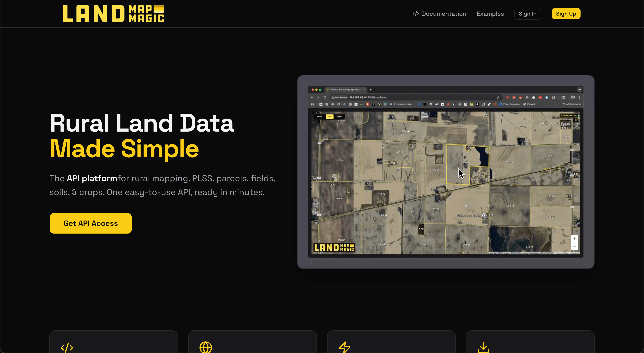Click the Miller's Dog Boarding map marker
The height and width of the screenshot is (353, 644).
pos(484,215)
